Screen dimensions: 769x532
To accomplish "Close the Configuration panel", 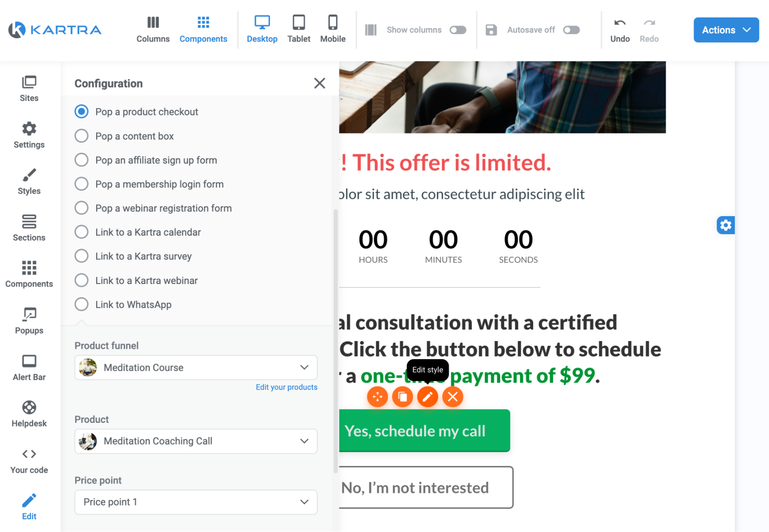I will [x=319, y=83].
